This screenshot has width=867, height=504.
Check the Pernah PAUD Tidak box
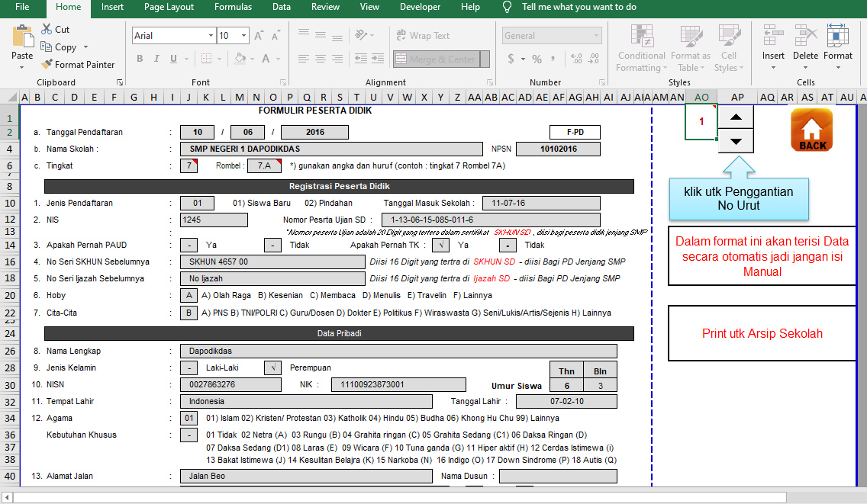tap(272, 245)
